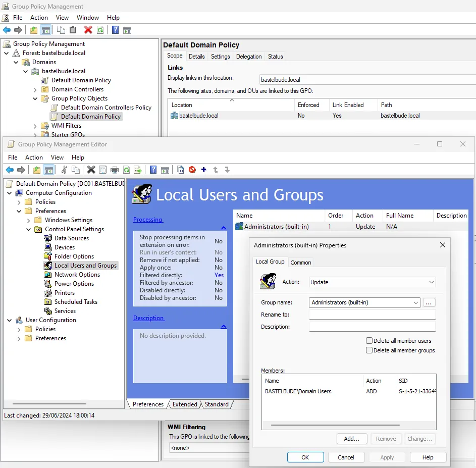The image size is (476, 468).
Task: Click the Move item down arrow icon
Action: (x=227, y=170)
